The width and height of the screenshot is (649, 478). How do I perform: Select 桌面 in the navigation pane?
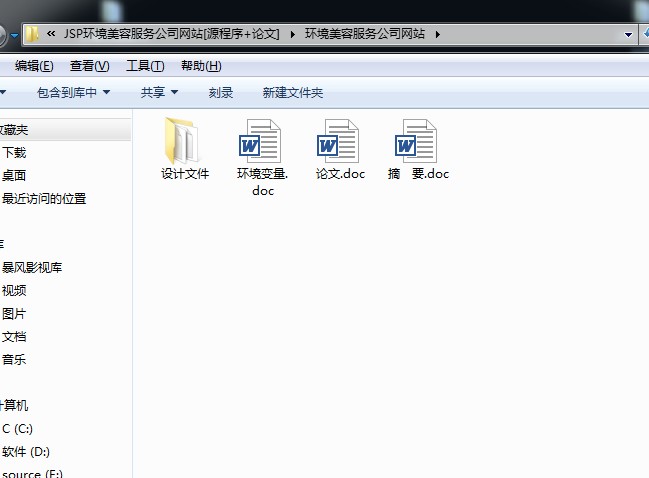pos(14,175)
